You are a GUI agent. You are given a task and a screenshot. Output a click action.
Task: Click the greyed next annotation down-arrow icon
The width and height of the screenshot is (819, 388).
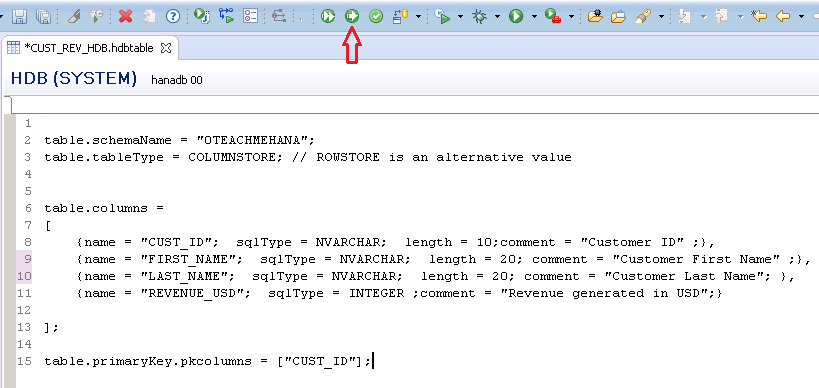pyautogui.click(x=684, y=17)
